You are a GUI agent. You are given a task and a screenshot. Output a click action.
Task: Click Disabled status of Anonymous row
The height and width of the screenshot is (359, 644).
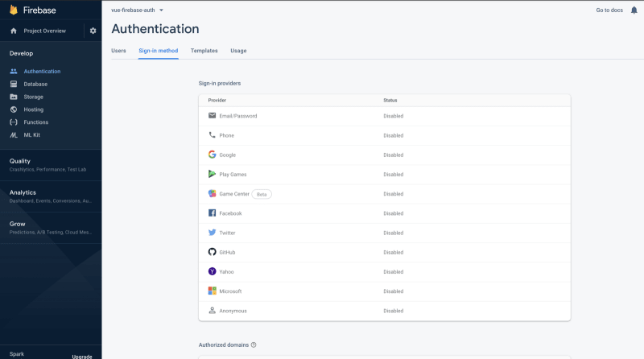[393, 311]
